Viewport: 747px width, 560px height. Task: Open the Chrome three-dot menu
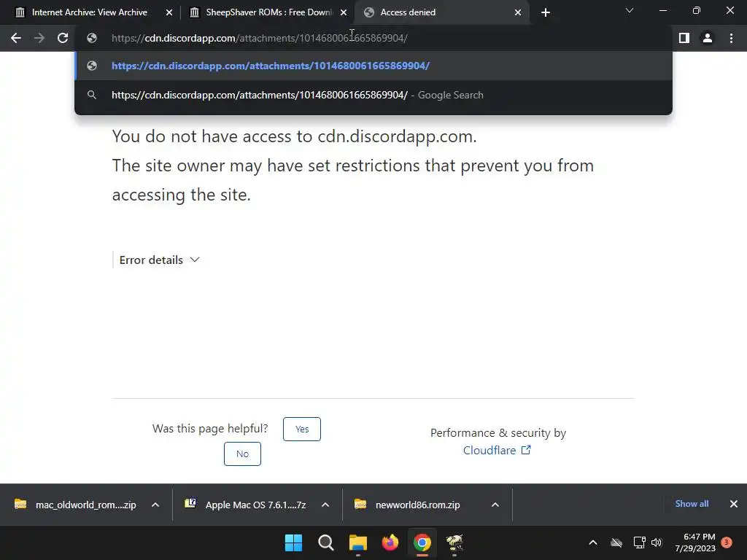(x=731, y=38)
